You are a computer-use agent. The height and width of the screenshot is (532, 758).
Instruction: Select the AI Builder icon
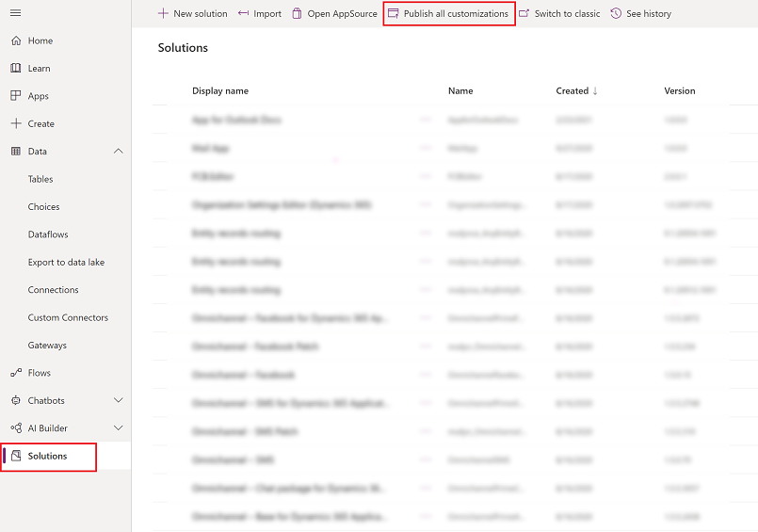(x=16, y=428)
